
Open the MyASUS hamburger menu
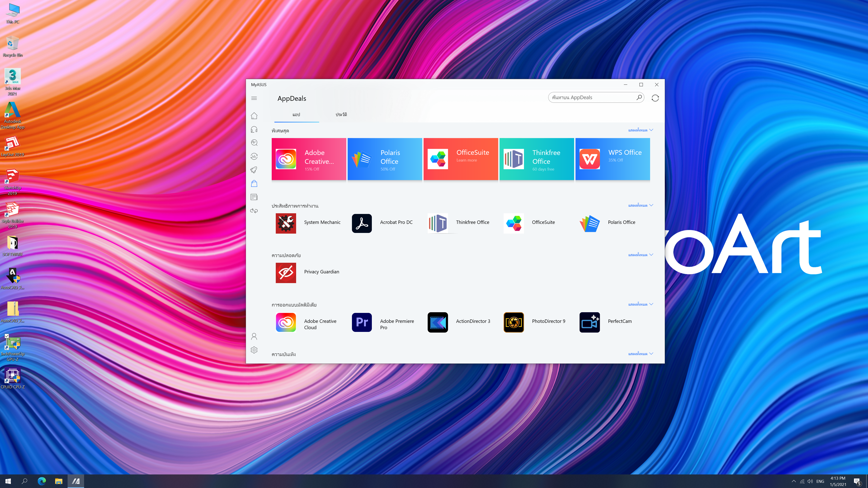click(x=254, y=98)
